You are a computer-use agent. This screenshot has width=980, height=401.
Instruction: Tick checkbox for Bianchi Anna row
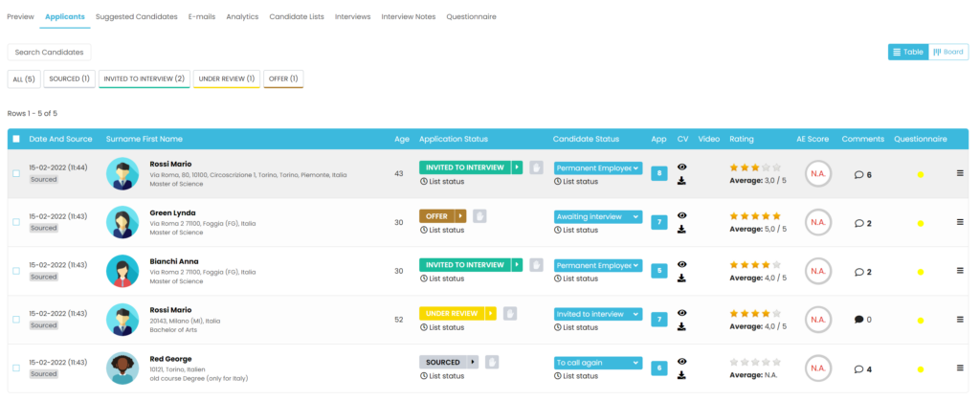[16, 271]
